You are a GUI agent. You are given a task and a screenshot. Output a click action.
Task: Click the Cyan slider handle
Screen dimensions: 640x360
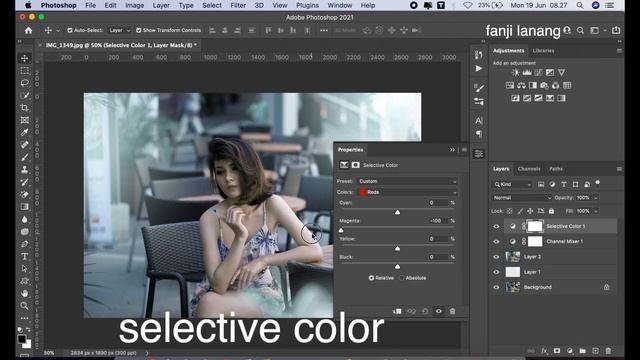coord(397,213)
